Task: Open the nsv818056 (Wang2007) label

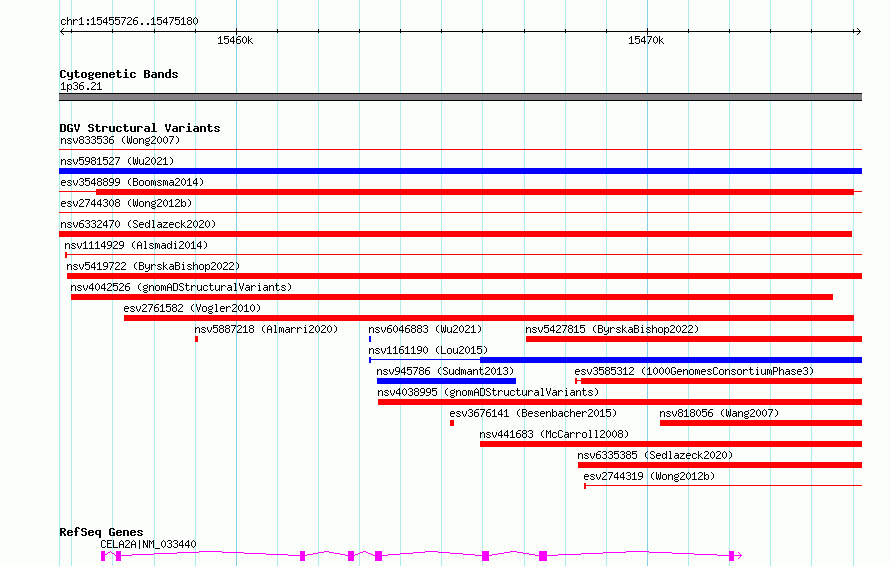Action: 719,413
